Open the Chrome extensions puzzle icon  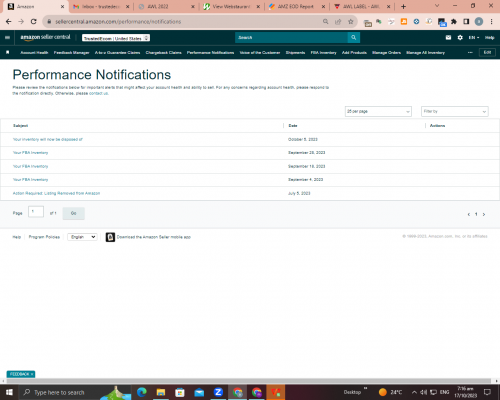coord(454,22)
